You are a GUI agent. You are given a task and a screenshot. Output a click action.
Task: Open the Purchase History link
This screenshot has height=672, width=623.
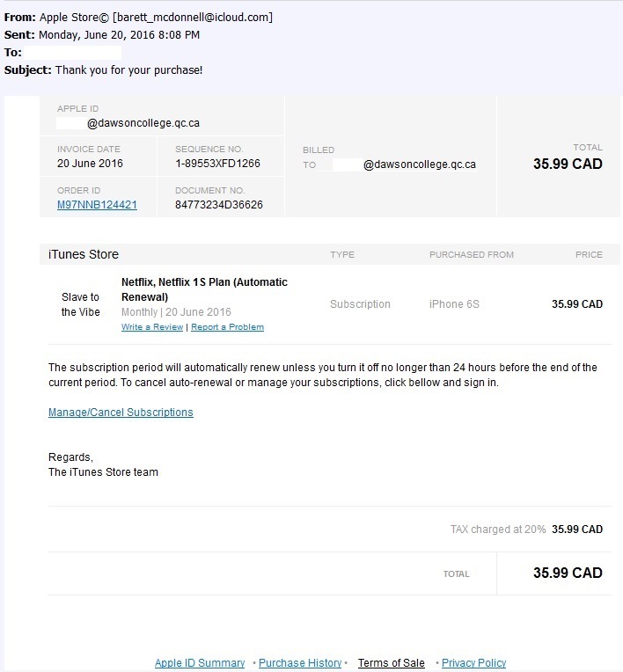pyautogui.click(x=300, y=662)
